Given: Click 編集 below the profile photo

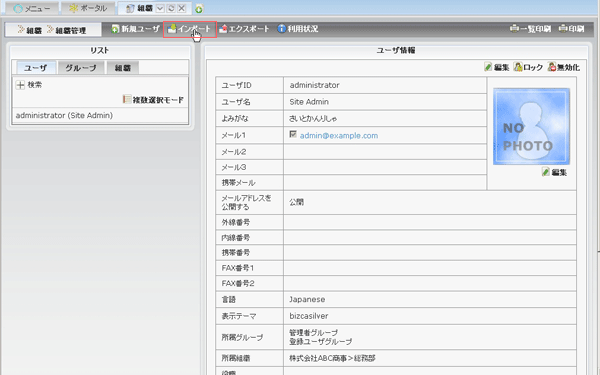Looking at the screenshot, I should tap(554, 172).
